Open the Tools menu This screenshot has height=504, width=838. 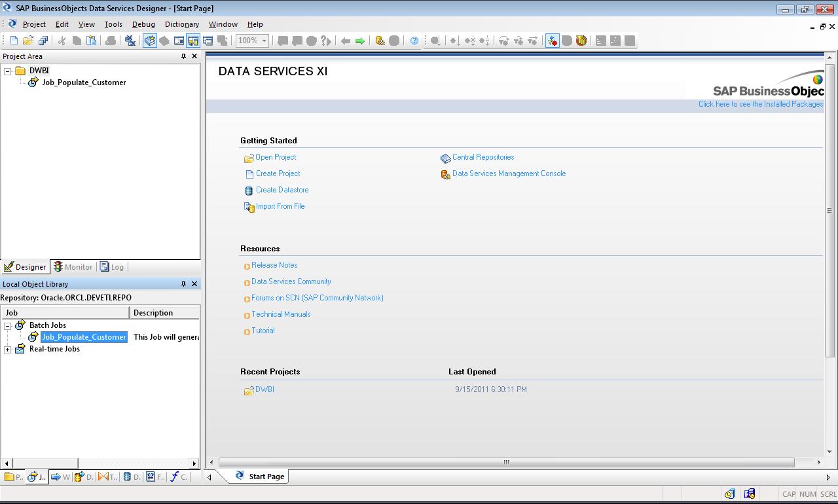click(113, 24)
